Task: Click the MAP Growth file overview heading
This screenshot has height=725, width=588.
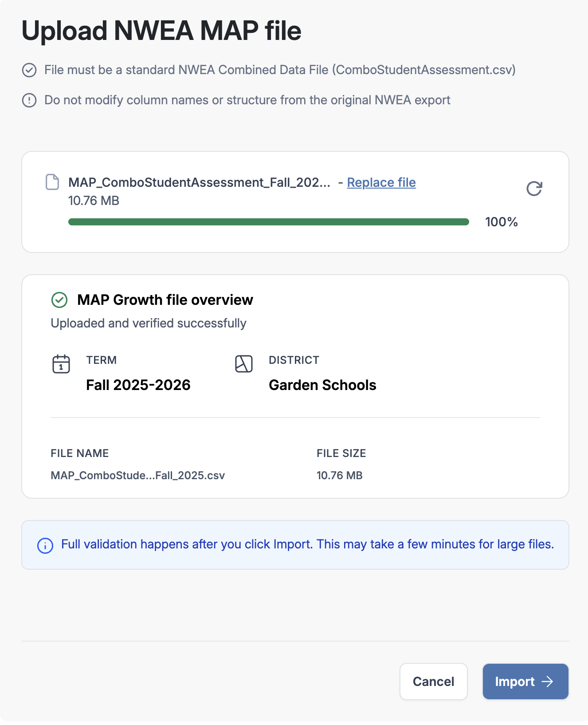Action: 165,300
